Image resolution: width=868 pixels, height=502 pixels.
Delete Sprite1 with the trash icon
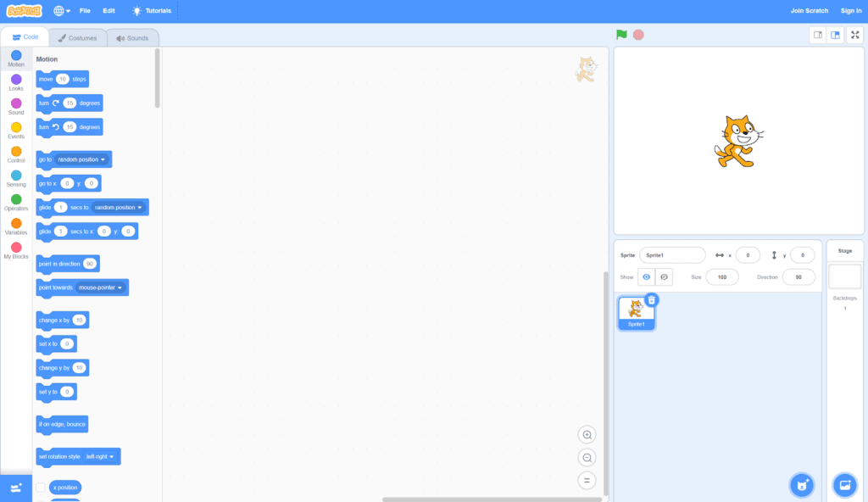tap(652, 300)
